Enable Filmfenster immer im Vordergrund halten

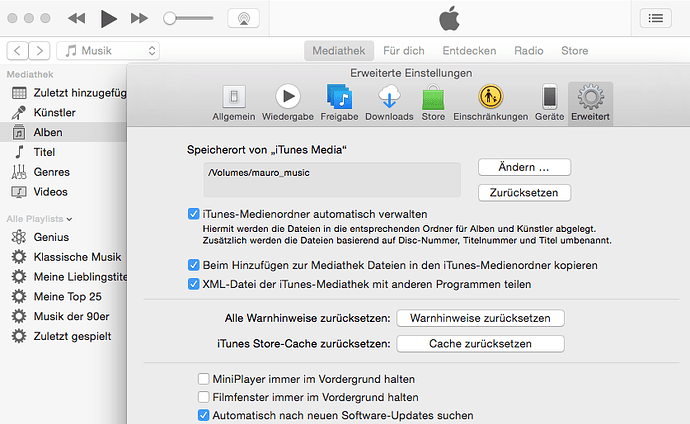pos(203,397)
